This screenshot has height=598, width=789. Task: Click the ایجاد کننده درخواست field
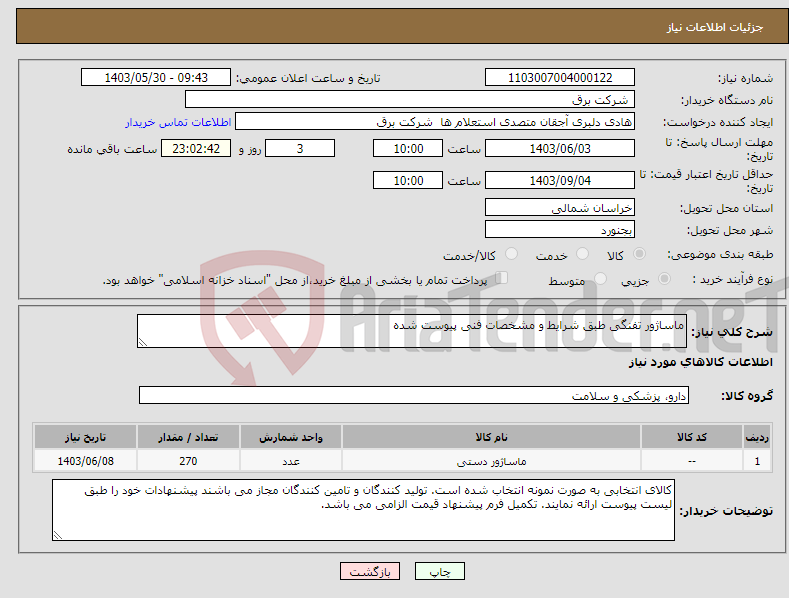point(435,121)
